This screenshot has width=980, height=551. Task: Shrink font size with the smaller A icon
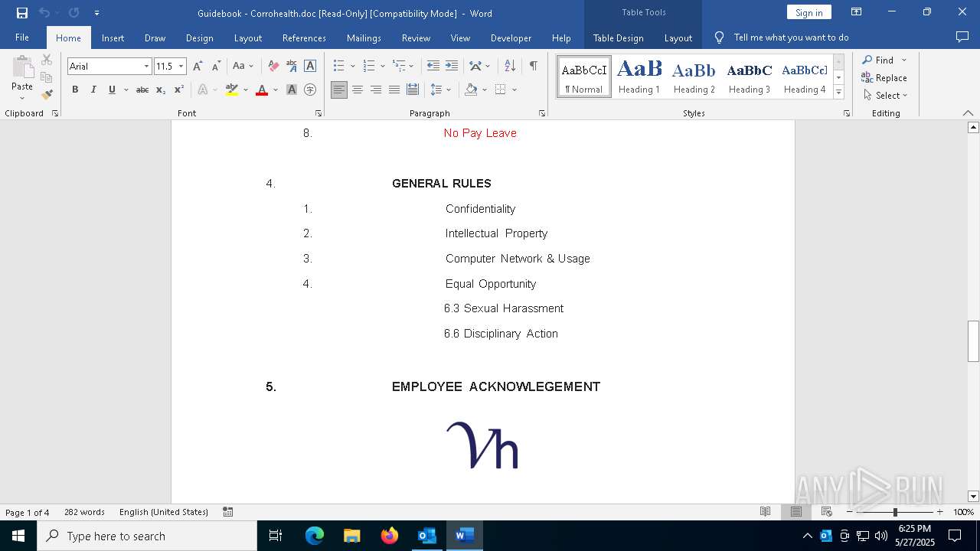pos(216,66)
